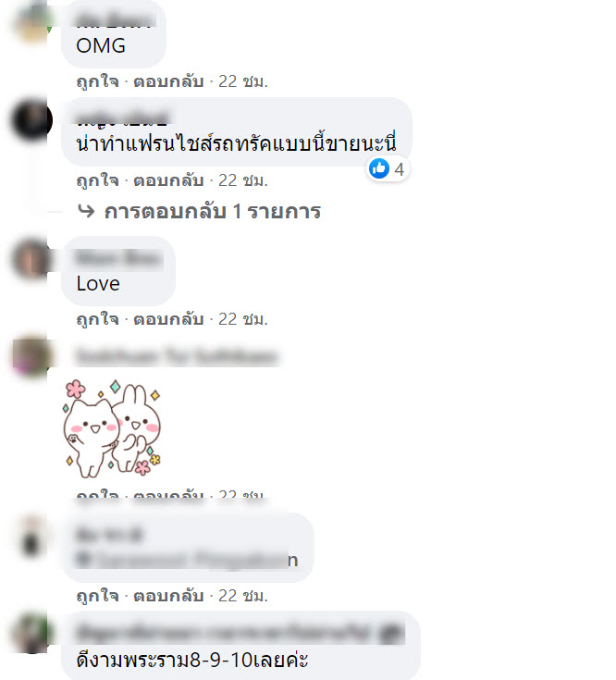Viewport: 616px width, 680px height.
Task: Open the sticker commenter's profile avatar
Action: (31, 355)
